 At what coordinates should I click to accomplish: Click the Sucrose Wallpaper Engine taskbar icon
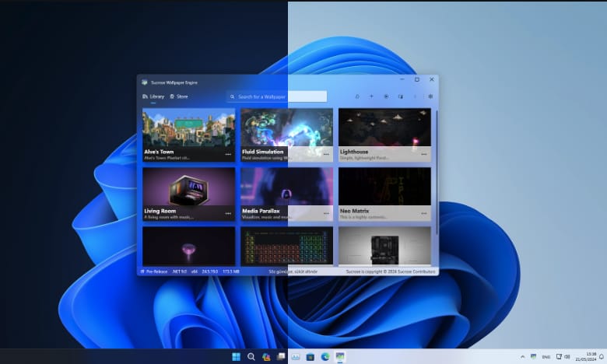[x=340, y=357]
